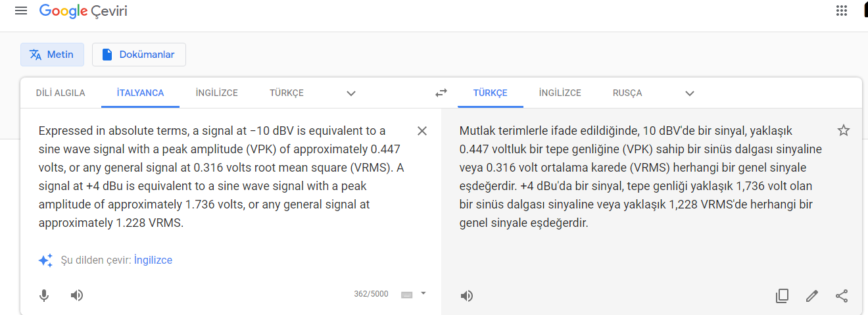Select the Metin translation mode

coord(52,55)
